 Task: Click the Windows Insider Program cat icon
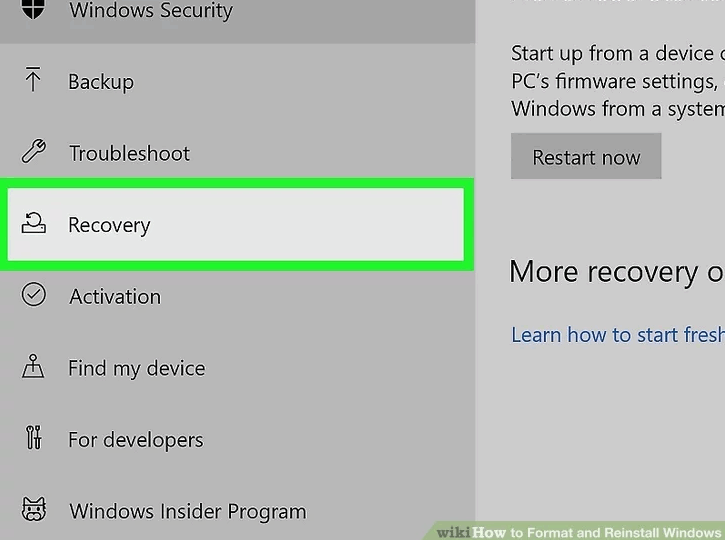pyautogui.click(x=34, y=509)
